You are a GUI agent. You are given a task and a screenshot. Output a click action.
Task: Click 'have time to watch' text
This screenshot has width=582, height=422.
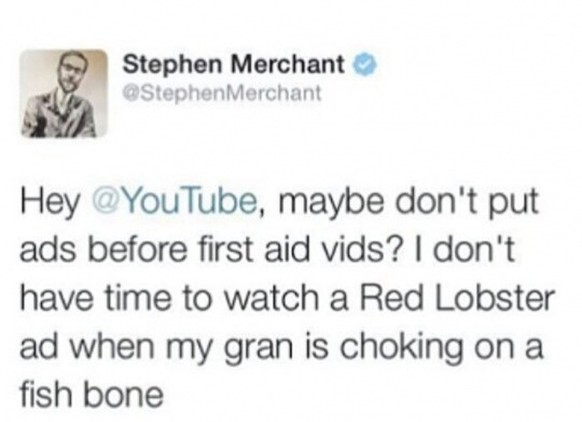click(x=169, y=298)
